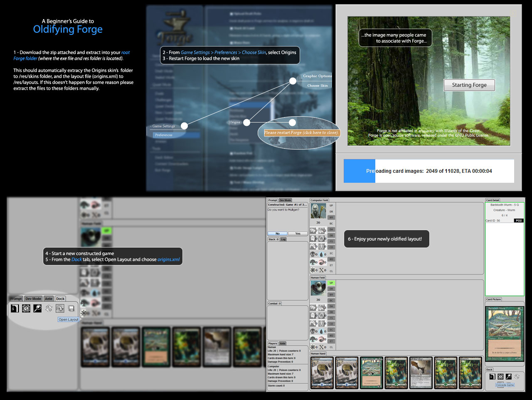
Task: Open the Choose Skin option
Action: point(317,86)
